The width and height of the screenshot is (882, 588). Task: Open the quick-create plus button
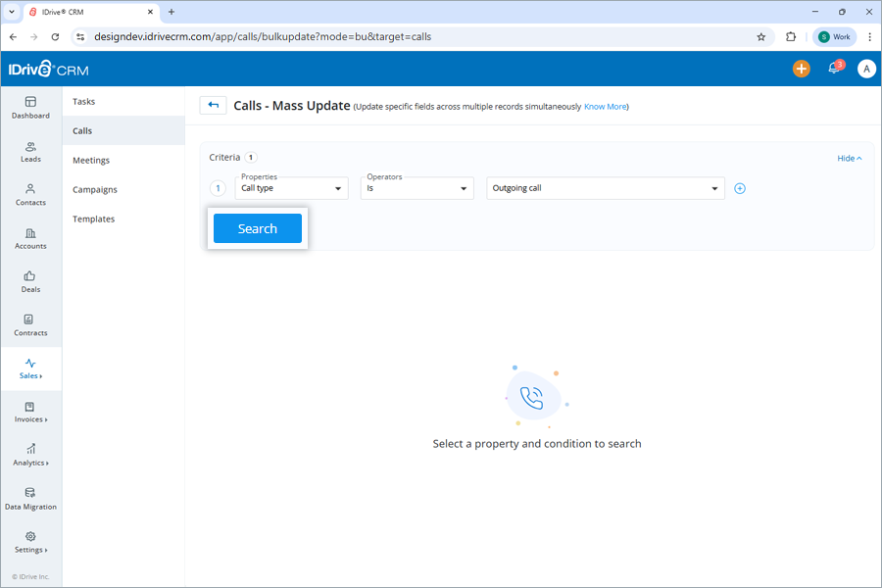pyautogui.click(x=801, y=70)
